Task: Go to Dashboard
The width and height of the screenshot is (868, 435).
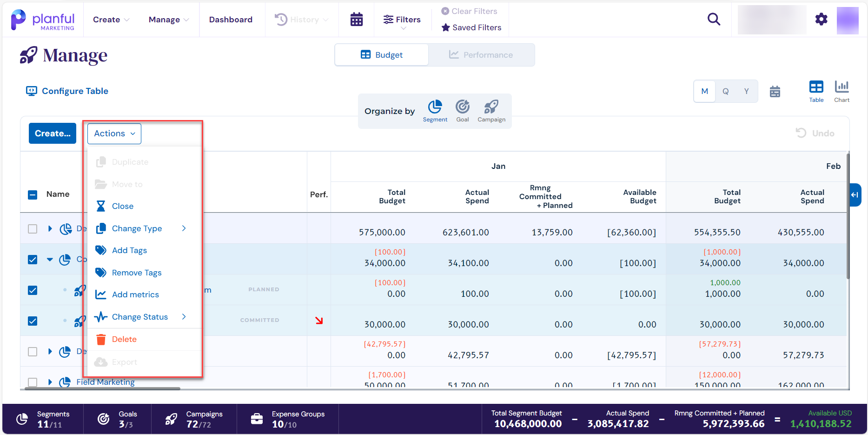Action: [x=231, y=20]
